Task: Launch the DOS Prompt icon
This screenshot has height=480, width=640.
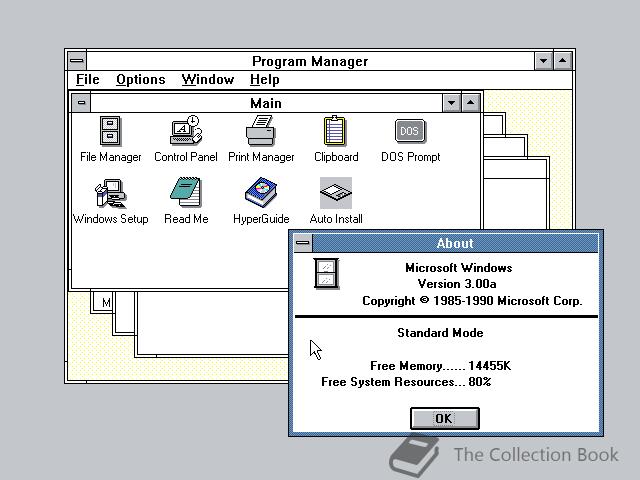Action: pos(410,131)
